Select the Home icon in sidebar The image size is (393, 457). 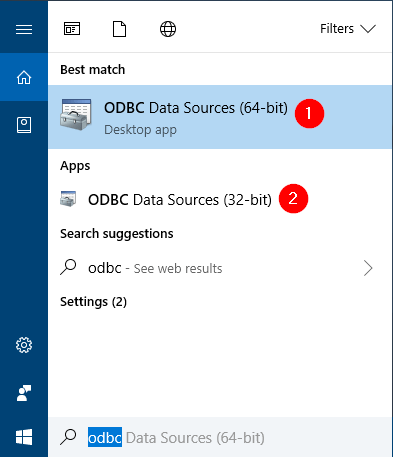24,77
